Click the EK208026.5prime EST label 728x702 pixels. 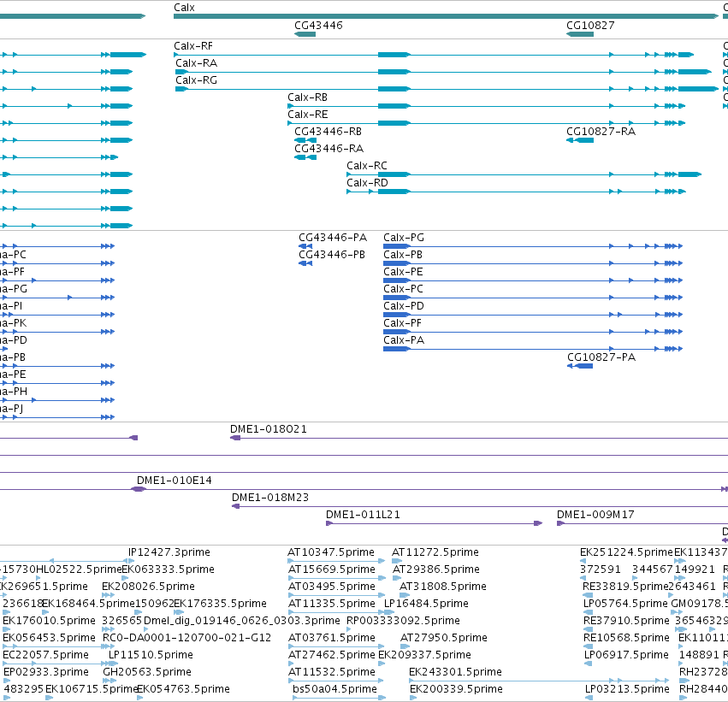(x=149, y=587)
